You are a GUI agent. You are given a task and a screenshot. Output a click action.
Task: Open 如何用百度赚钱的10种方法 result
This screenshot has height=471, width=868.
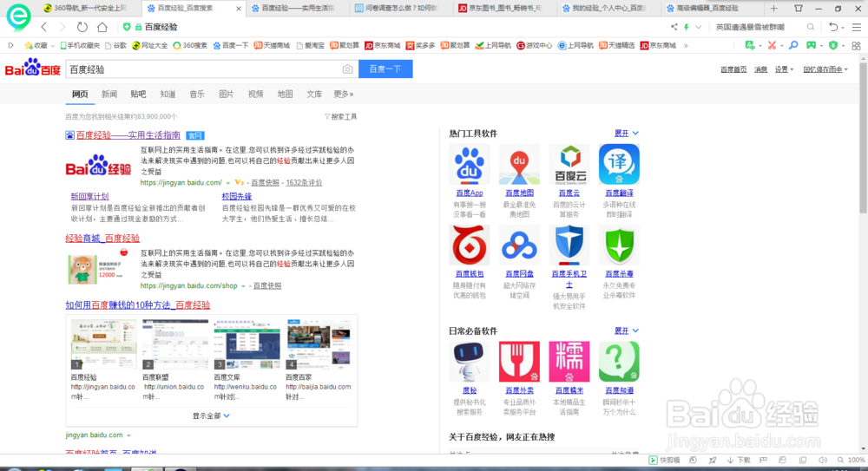coord(138,305)
